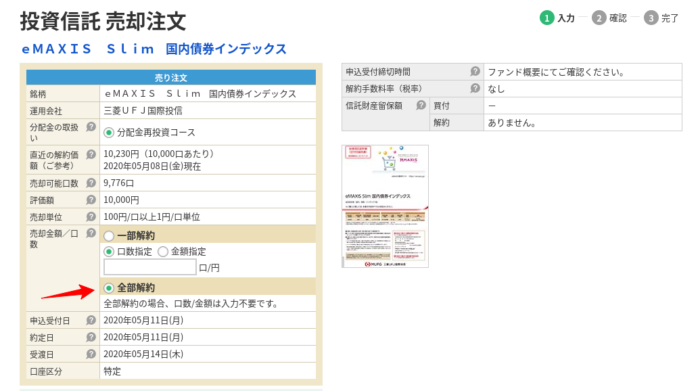The image size is (700, 391).
Task: Click step 3 完了 indicator
Action: tap(661, 18)
